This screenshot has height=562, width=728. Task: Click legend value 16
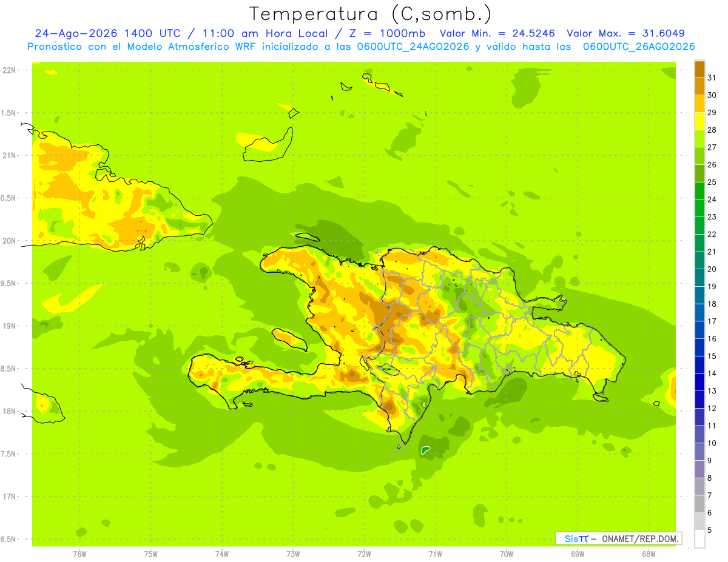[x=712, y=339]
